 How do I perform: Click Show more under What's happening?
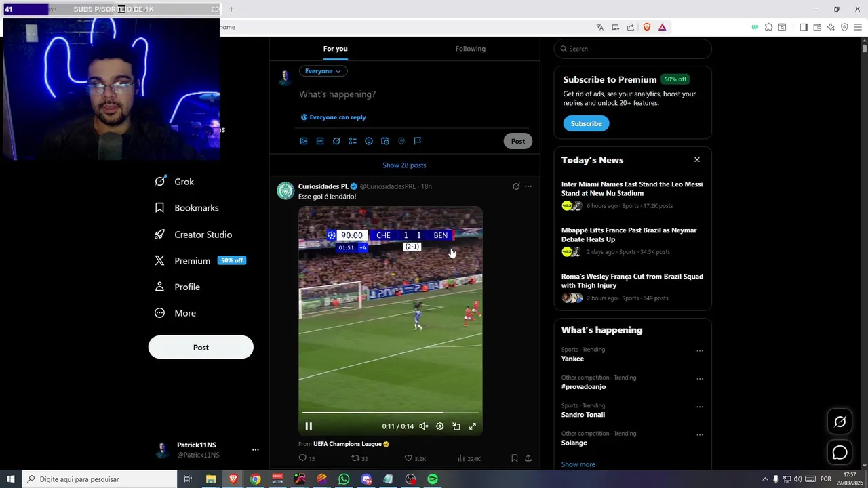tap(578, 464)
